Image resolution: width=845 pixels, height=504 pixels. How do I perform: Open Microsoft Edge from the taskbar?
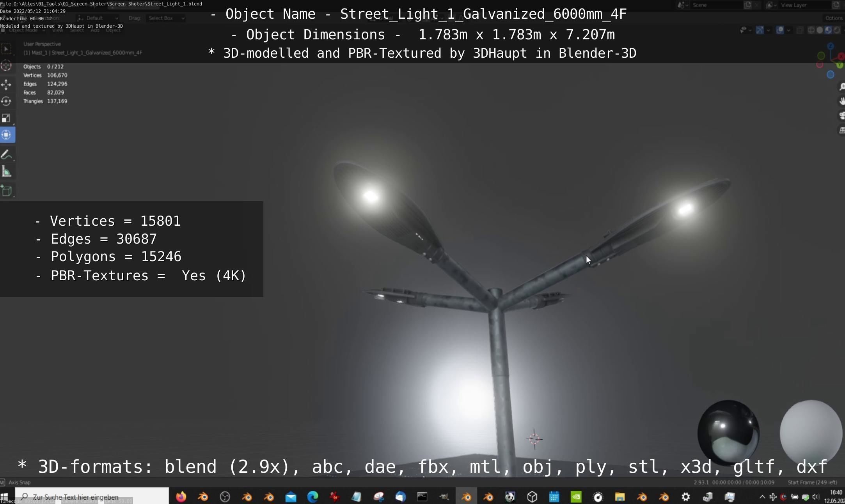(x=312, y=497)
